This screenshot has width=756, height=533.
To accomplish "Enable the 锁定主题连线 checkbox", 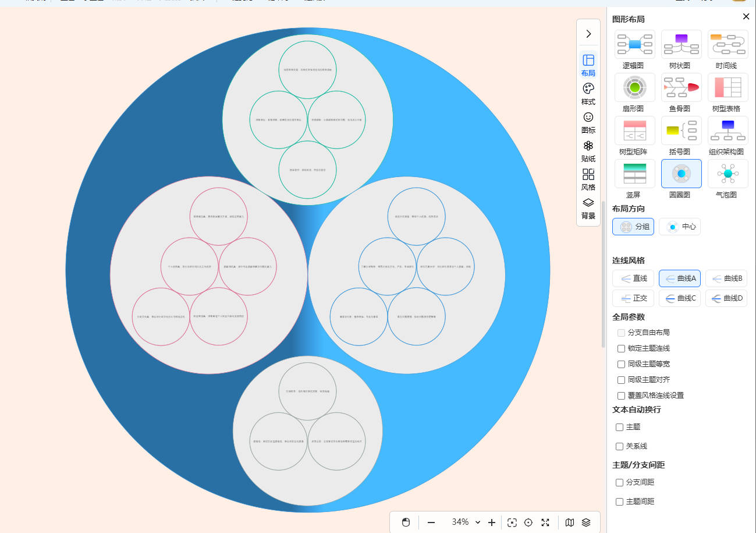I will tap(621, 348).
